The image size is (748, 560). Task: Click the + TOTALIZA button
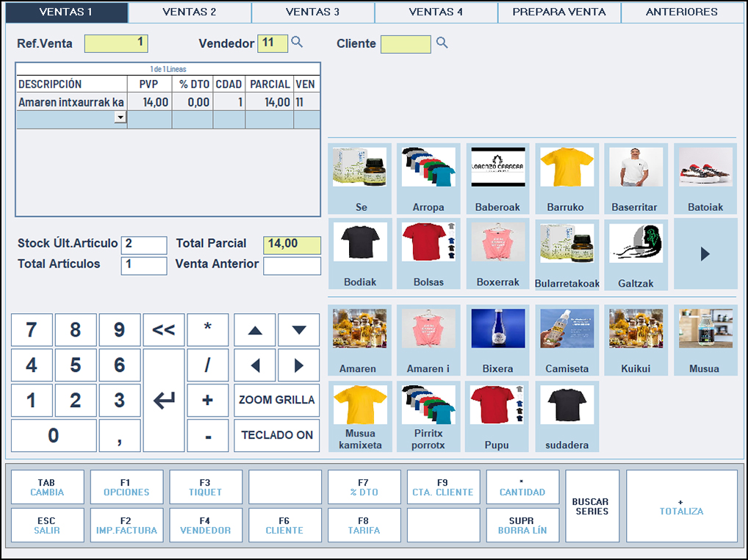681,506
